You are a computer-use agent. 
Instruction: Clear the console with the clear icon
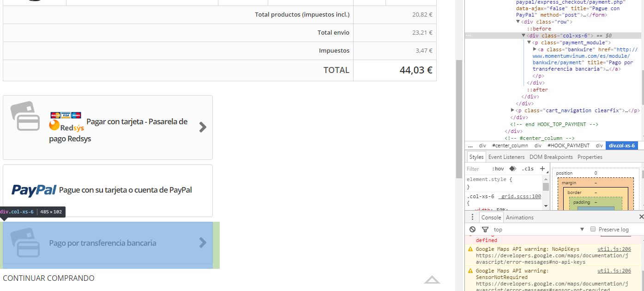[472, 230]
